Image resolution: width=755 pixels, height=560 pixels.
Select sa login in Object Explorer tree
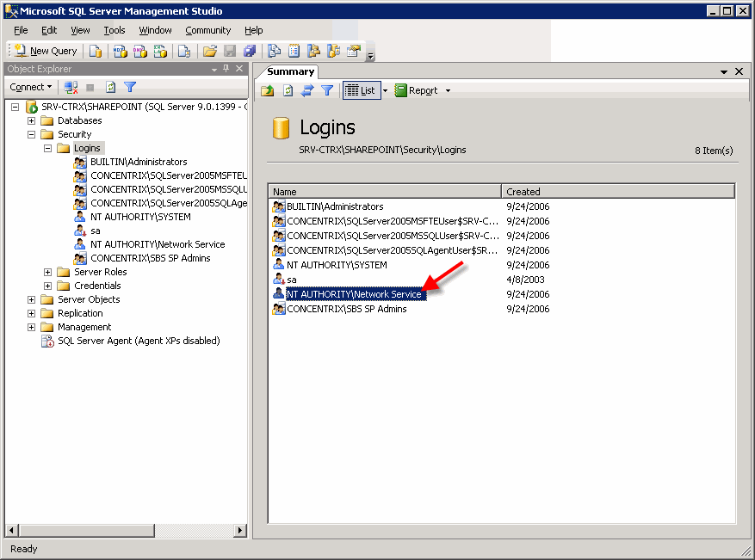(x=96, y=231)
